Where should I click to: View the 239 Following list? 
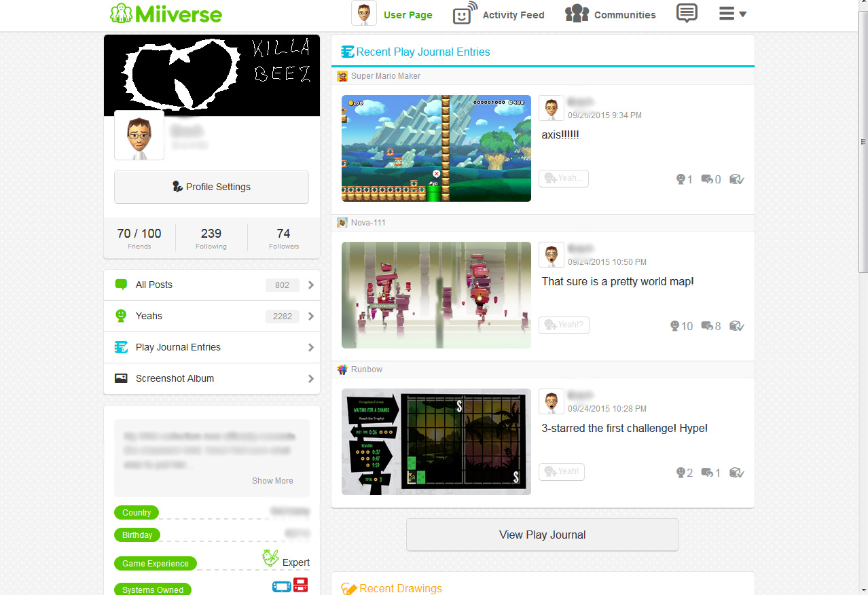click(x=211, y=238)
